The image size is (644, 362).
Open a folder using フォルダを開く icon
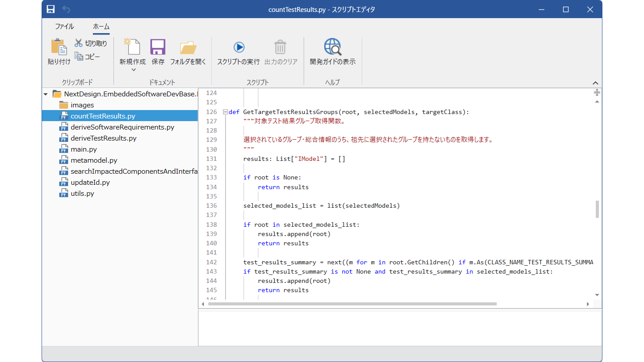click(188, 47)
